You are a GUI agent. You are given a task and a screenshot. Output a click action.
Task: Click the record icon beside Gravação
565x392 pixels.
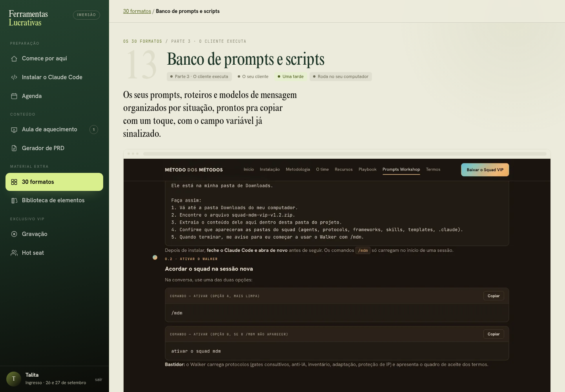(14, 234)
